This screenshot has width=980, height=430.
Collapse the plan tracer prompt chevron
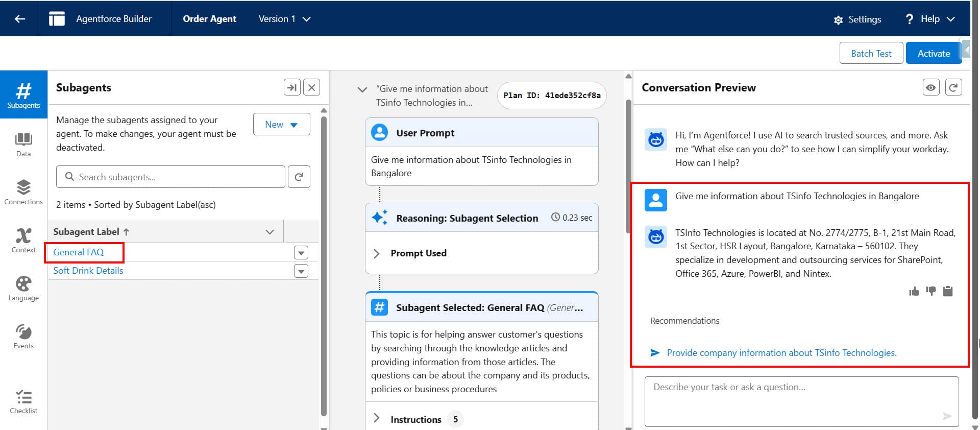pyautogui.click(x=362, y=89)
